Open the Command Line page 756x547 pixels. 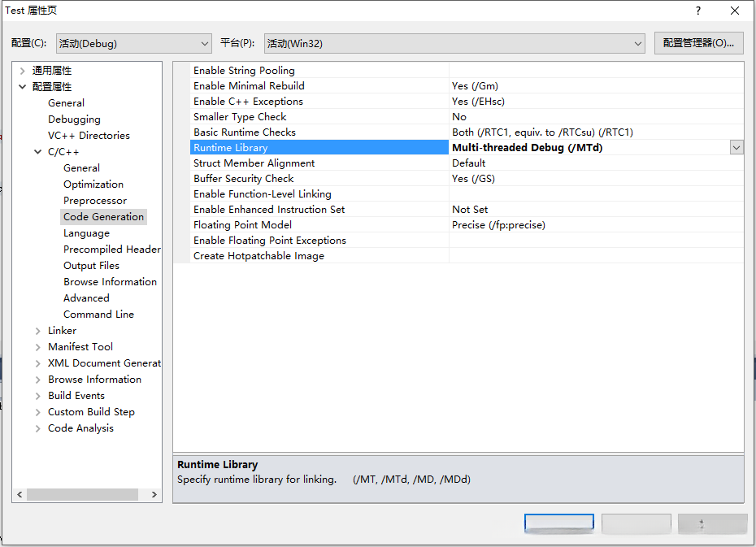point(98,315)
